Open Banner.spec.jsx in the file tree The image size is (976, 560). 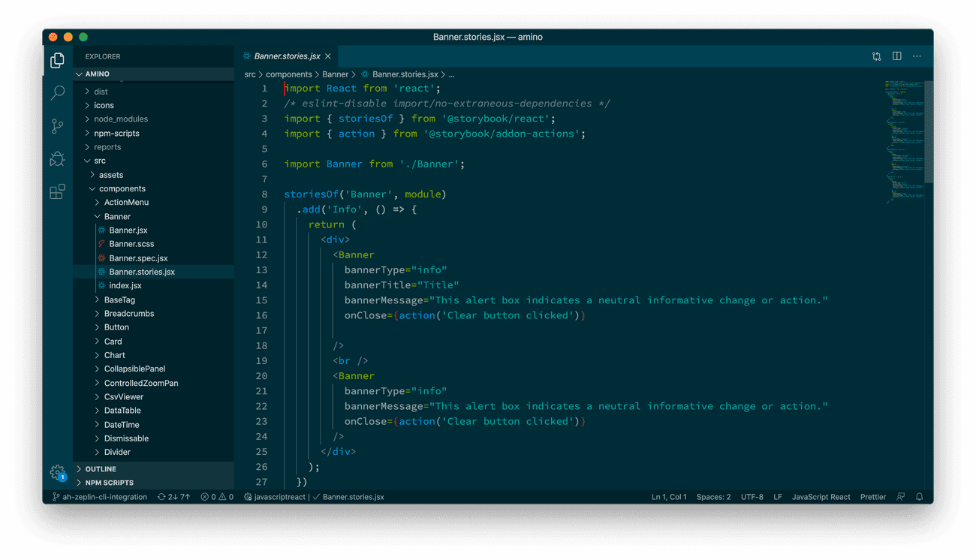pos(138,258)
